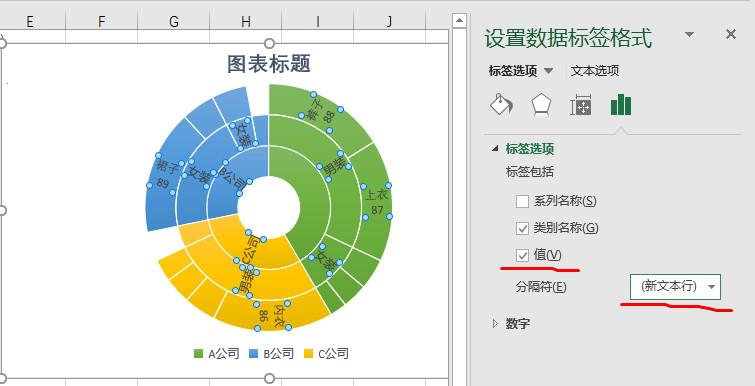This screenshot has height=386, width=755.
Task: Click the B公司 data label in chart
Action: point(233,178)
